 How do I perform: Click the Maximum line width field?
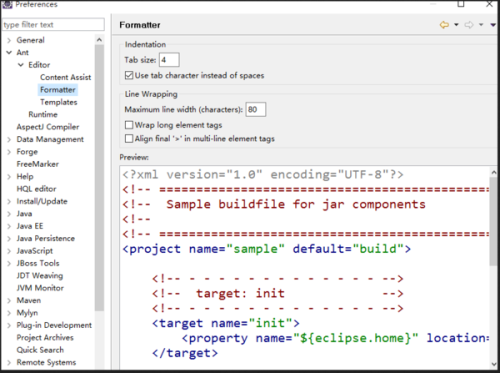[256, 109]
